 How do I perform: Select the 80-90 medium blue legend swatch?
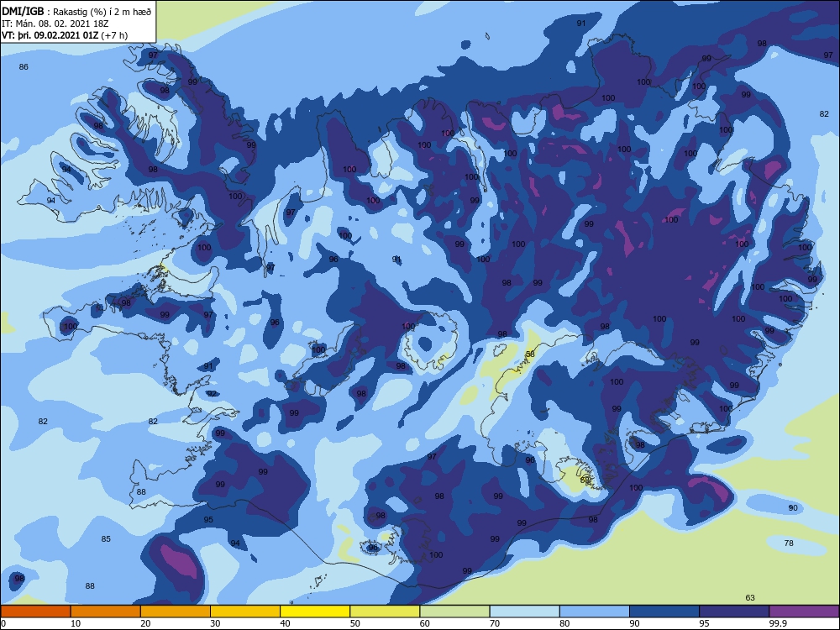coord(595,612)
